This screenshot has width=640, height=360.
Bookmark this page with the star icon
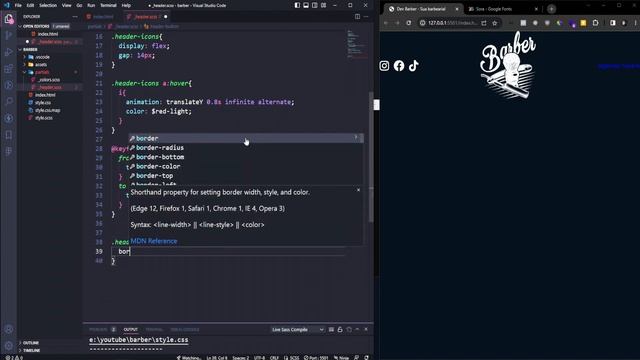tap(495, 23)
